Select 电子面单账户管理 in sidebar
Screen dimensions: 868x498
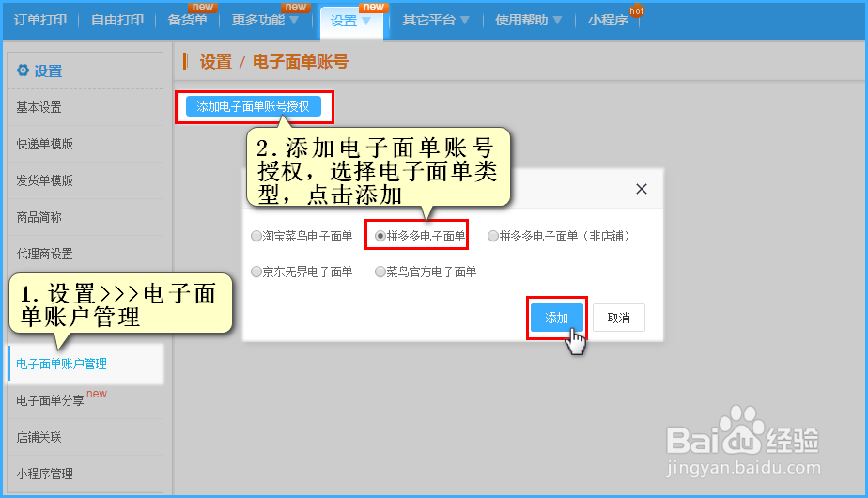(85, 364)
